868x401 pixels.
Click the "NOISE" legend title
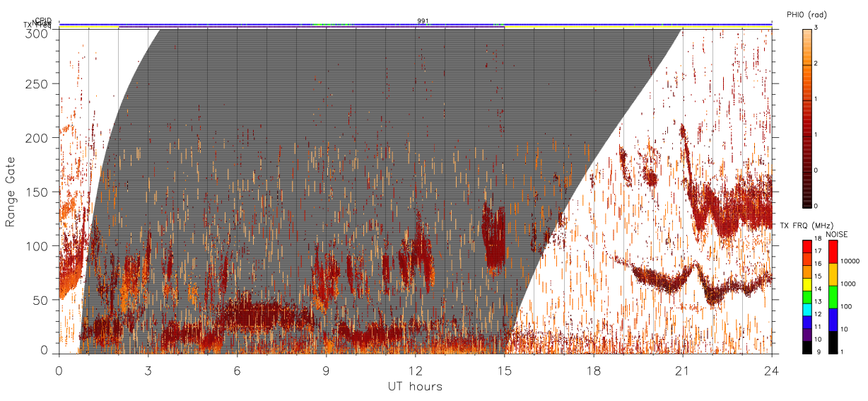[836, 234]
